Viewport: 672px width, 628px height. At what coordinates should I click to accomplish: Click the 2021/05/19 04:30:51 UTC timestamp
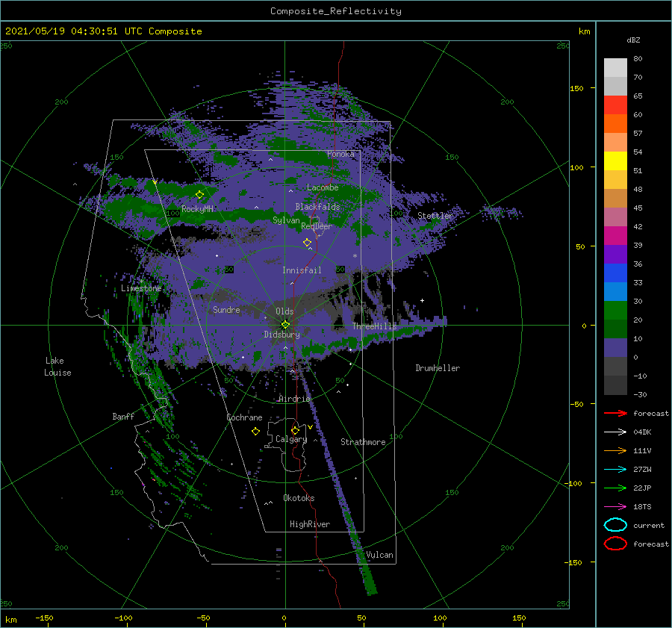pyautogui.click(x=103, y=31)
